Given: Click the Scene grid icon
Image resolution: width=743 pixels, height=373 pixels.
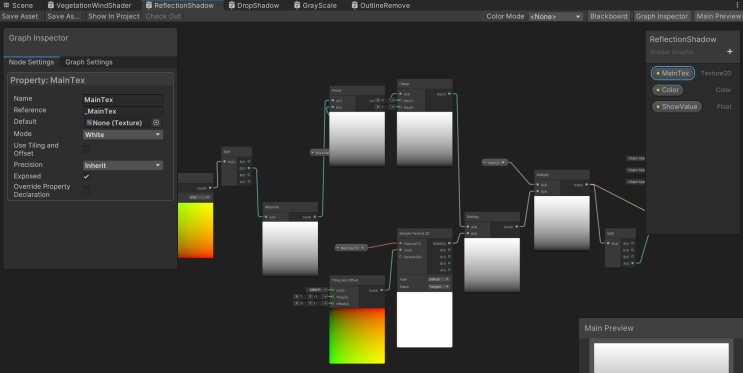Looking at the screenshot, I should (6, 5).
